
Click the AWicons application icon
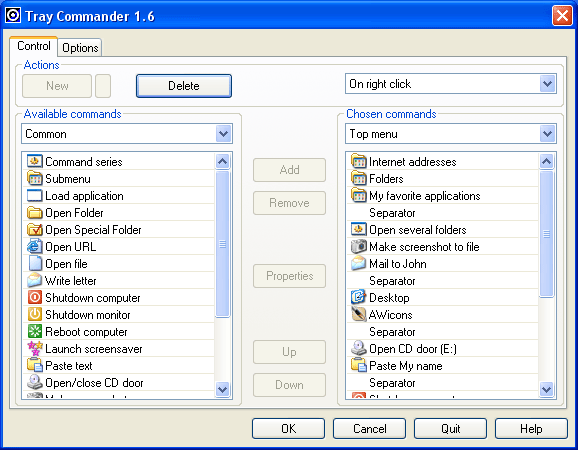tap(359, 314)
